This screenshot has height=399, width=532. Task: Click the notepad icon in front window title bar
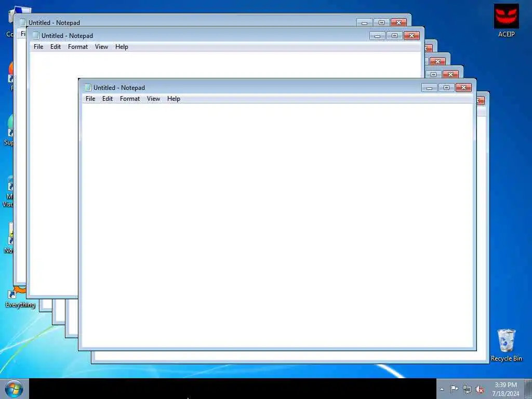pyautogui.click(x=87, y=87)
